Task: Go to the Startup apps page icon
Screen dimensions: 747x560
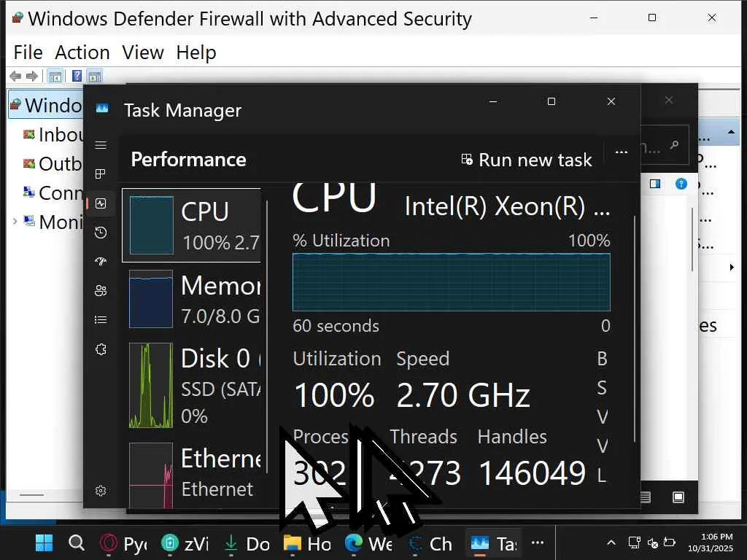Action: 101,262
